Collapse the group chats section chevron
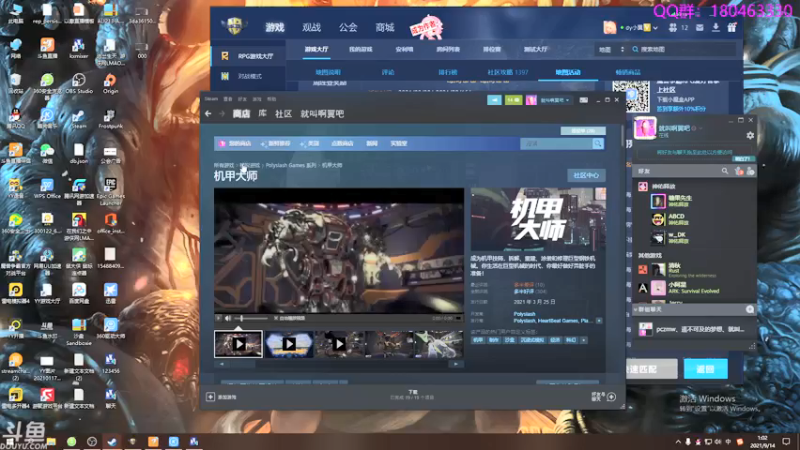The height and width of the screenshot is (450, 800). click(x=635, y=310)
